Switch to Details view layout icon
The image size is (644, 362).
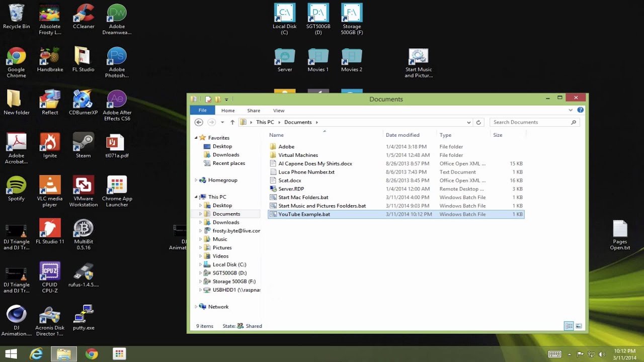click(569, 326)
